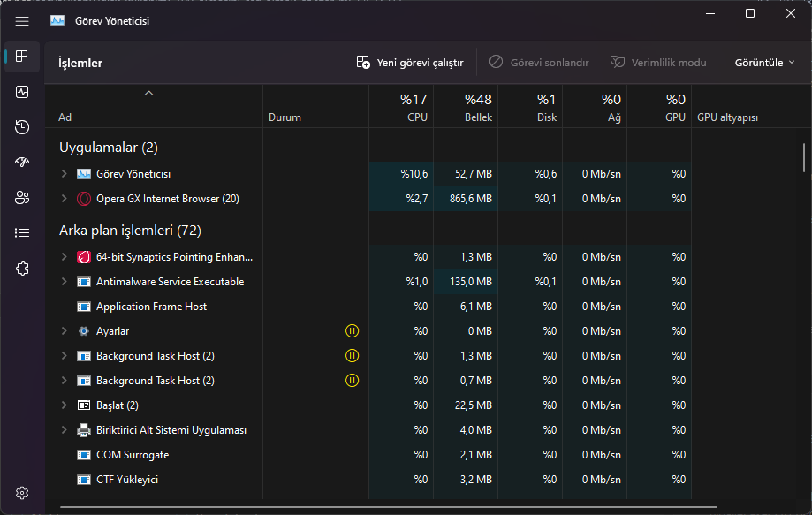Screen dimensions: 812x515
Task: Open the Görüntüle dropdown menu
Action: 764,63
